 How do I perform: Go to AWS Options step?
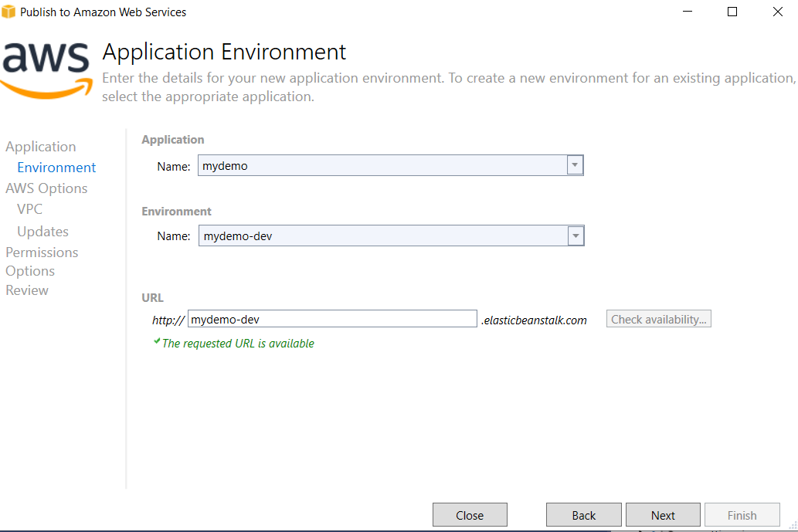coord(46,188)
